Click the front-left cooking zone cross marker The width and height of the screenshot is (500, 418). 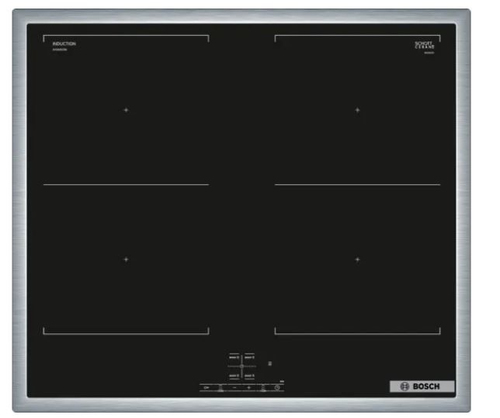(x=126, y=259)
